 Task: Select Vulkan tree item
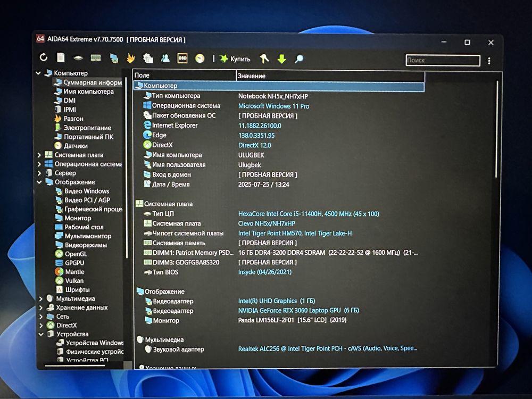[x=69, y=280]
